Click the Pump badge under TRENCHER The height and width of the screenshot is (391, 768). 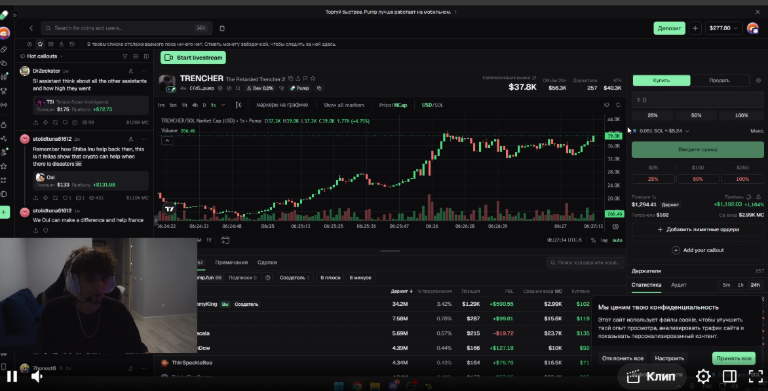[x=300, y=88]
